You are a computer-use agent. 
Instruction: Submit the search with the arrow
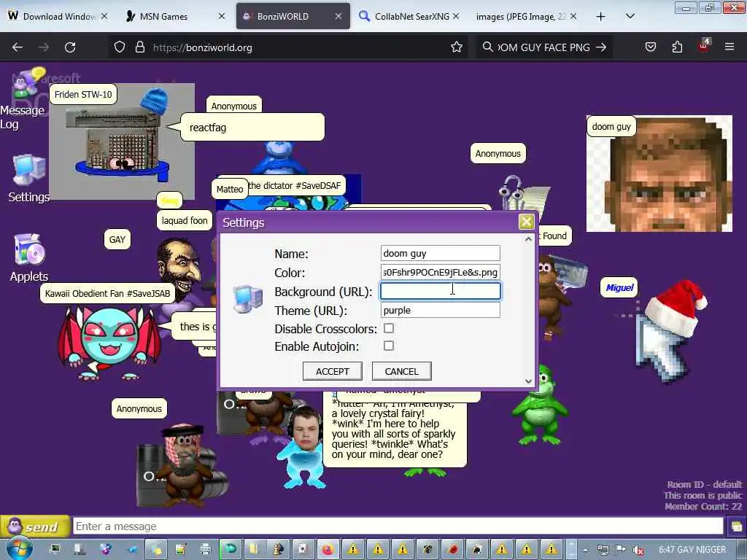(601, 47)
